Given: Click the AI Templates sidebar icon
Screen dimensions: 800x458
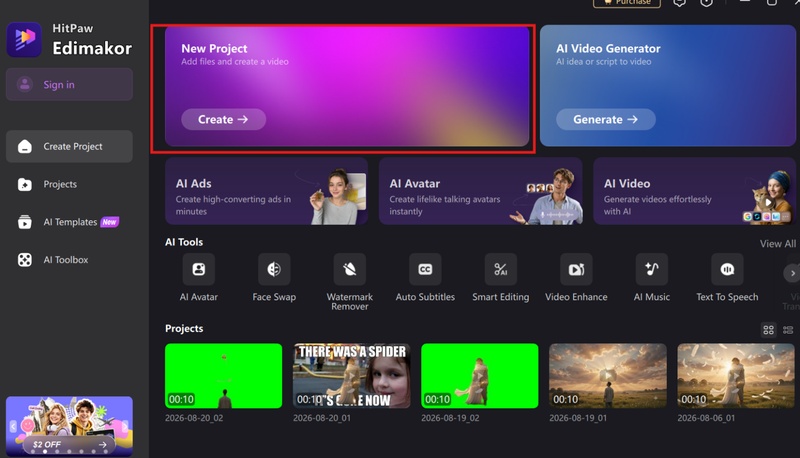Looking at the screenshot, I should click(x=24, y=222).
